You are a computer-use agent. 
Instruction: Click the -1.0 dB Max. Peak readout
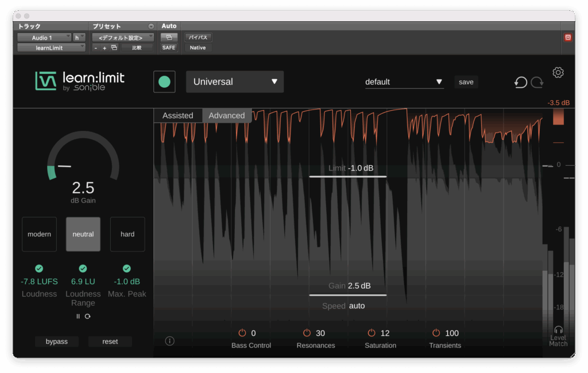pos(127,281)
